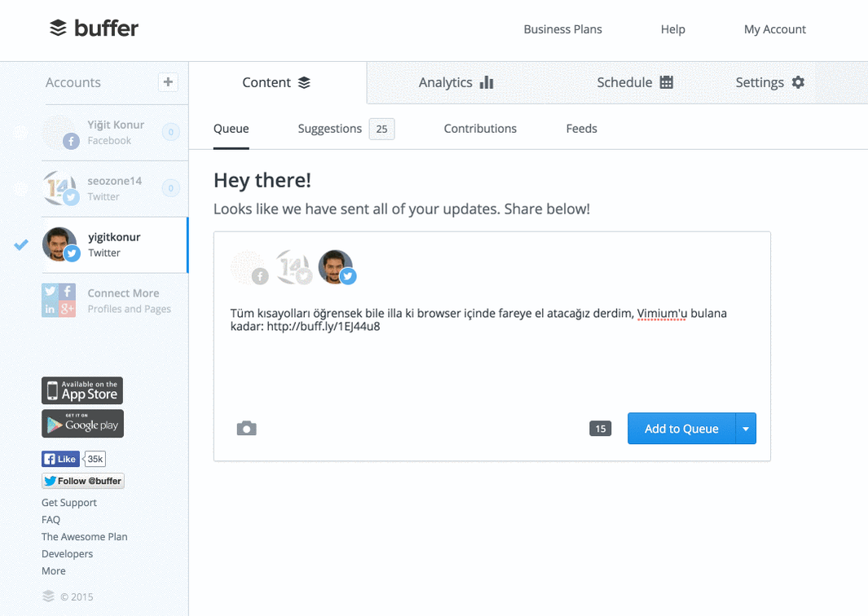Toggle seozone14 avatar in composer
Viewport: 868px width, 616px height.
click(294, 268)
